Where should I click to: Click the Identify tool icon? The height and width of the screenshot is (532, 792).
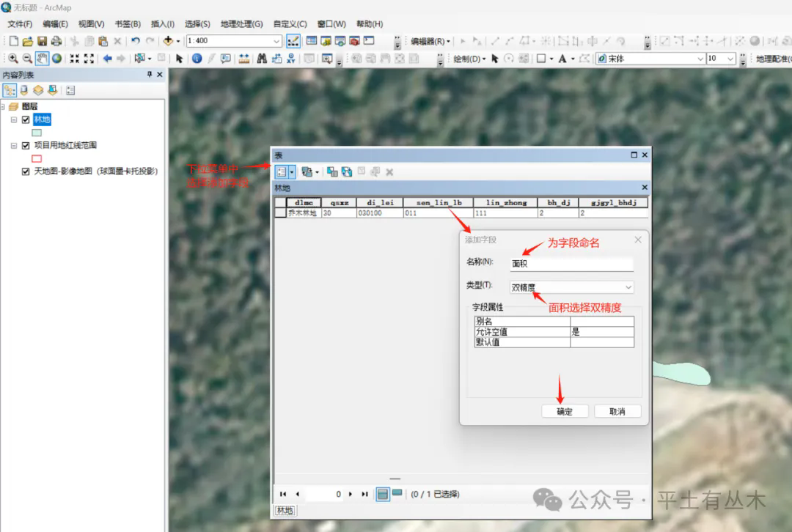click(x=197, y=59)
